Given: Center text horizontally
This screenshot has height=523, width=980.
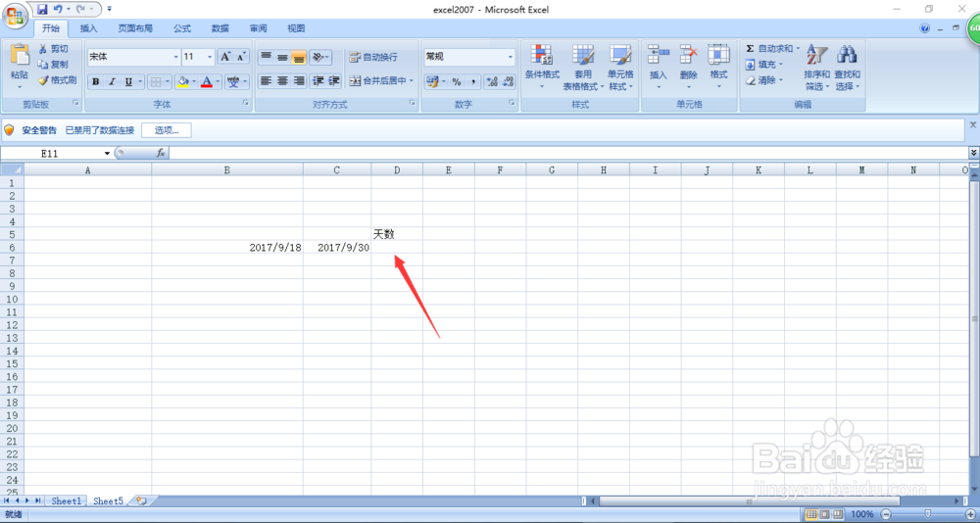Looking at the screenshot, I should click(282, 80).
